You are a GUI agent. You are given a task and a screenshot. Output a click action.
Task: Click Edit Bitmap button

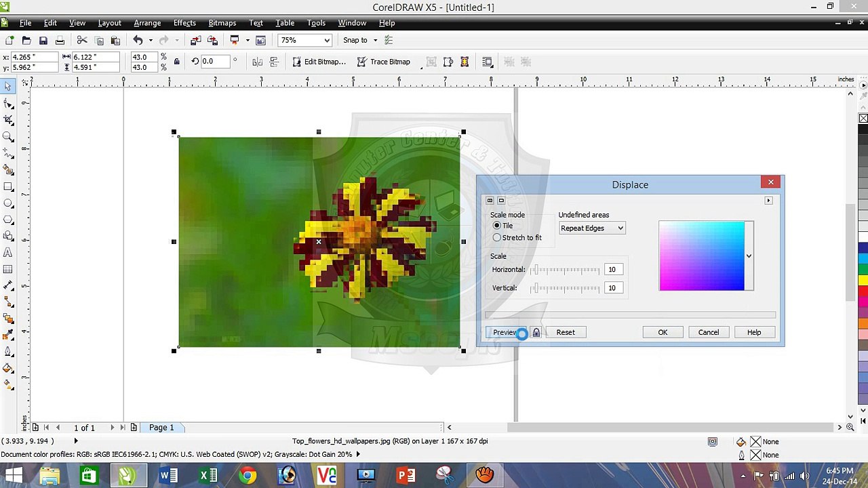[319, 62]
